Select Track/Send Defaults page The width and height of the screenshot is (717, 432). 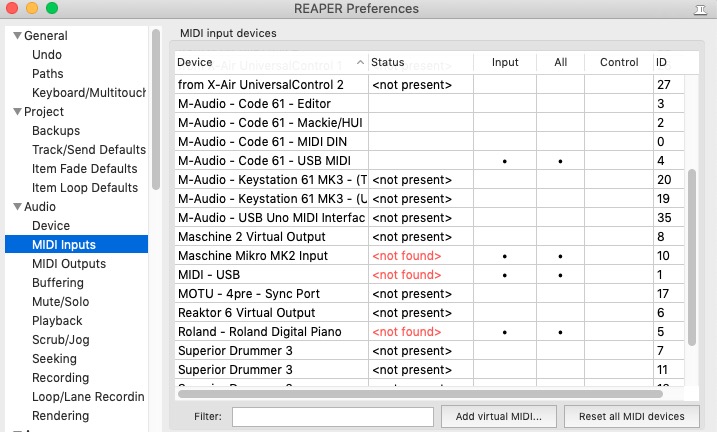(89, 150)
